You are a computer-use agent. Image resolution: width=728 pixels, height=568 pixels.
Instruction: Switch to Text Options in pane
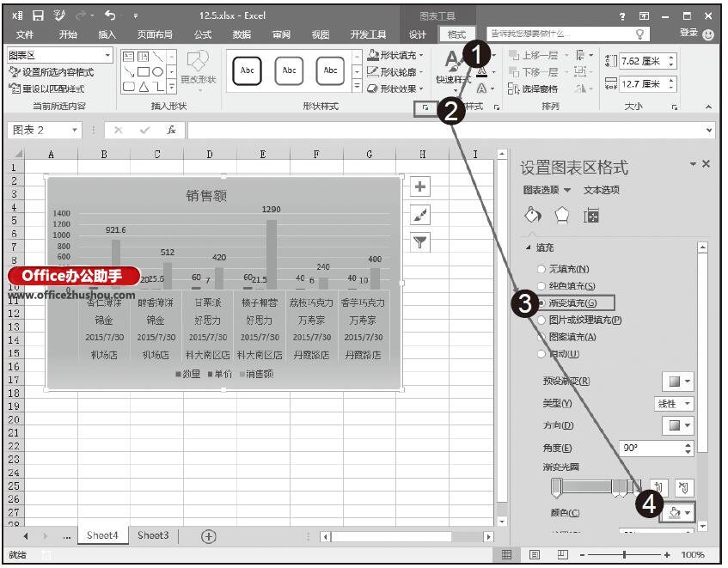[602, 190]
